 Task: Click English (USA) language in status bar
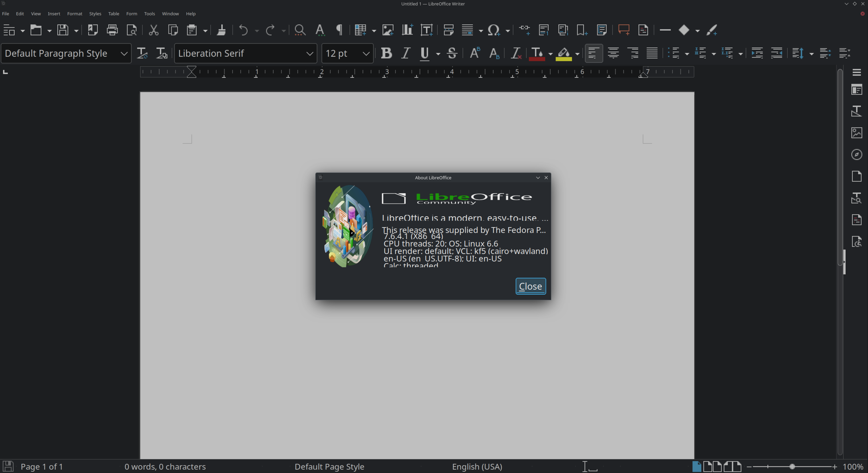(x=477, y=467)
